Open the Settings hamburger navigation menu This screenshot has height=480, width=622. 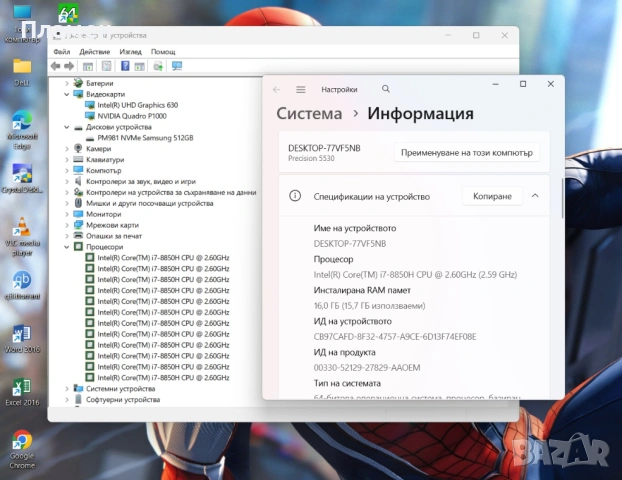301,90
